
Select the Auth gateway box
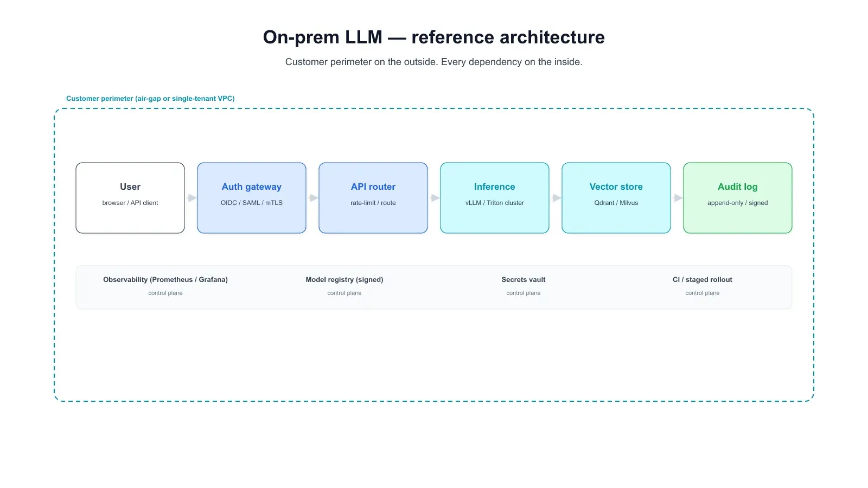click(x=252, y=198)
